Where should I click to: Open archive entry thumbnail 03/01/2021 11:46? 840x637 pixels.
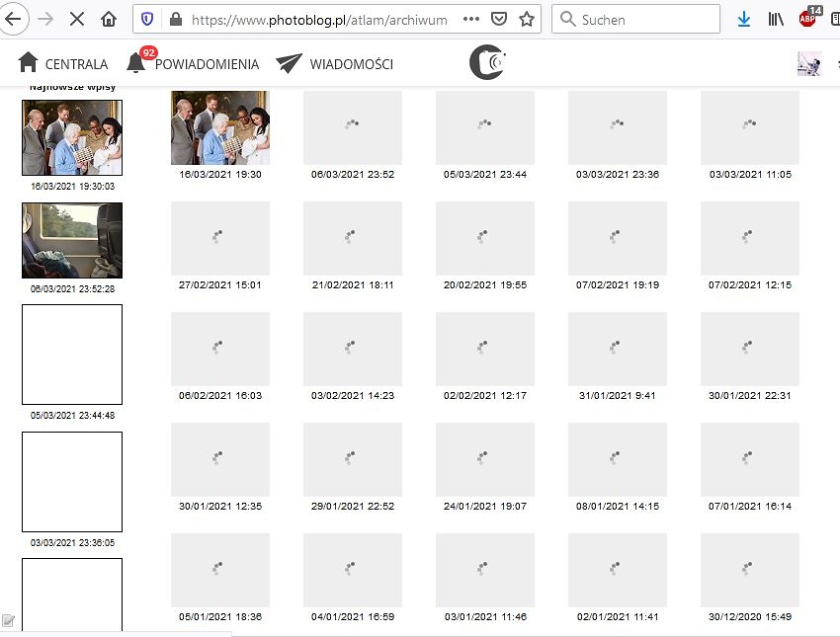point(485,571)
